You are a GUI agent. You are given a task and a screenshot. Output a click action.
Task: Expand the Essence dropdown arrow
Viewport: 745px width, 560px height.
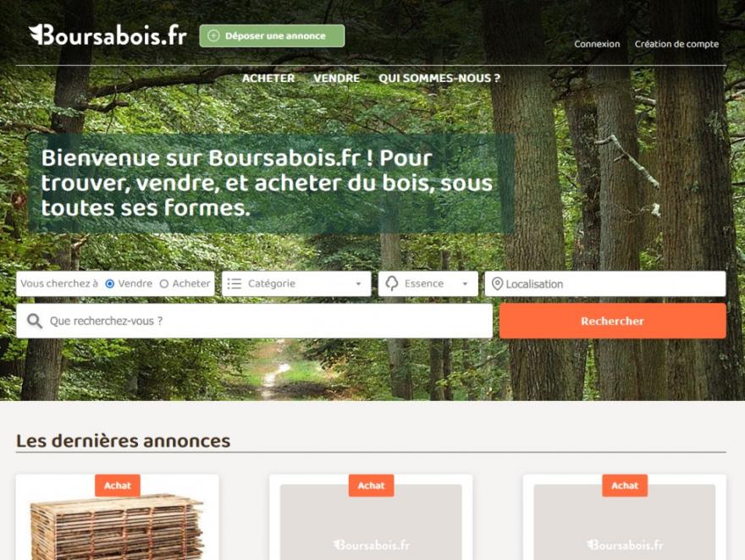tap(465, 283)
